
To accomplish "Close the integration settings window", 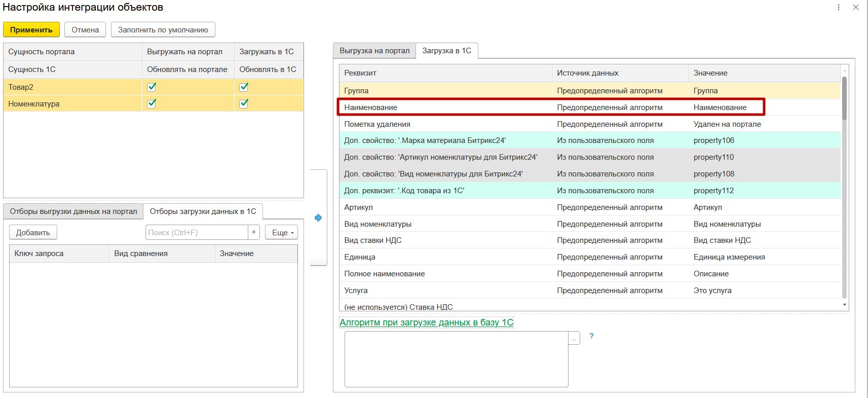I will click(x=856, y=7).
